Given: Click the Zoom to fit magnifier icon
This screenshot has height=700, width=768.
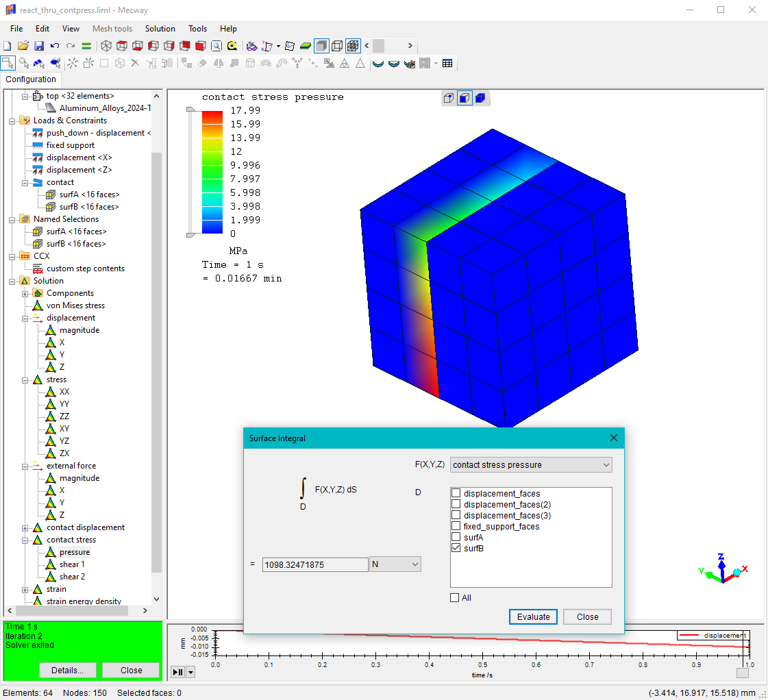Looking at the screenshot, I should pyautogui.click(x=216, y=46).
